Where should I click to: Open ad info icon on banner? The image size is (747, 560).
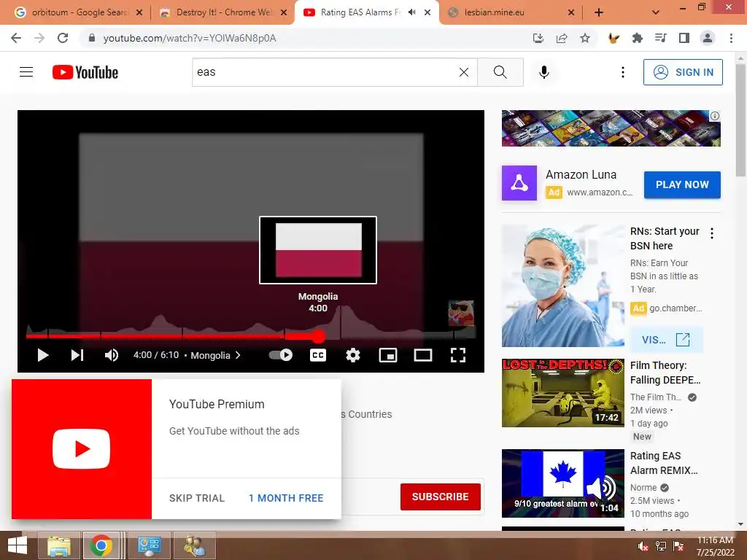point(715,116)
